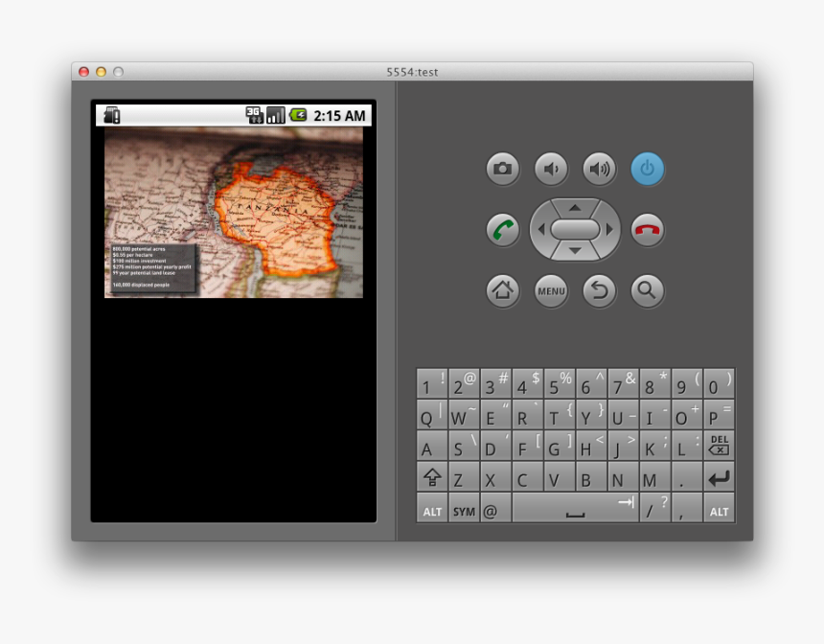Click the slash question mark key
The height and width of the screenshot is (644, 824).
point(655,507)
